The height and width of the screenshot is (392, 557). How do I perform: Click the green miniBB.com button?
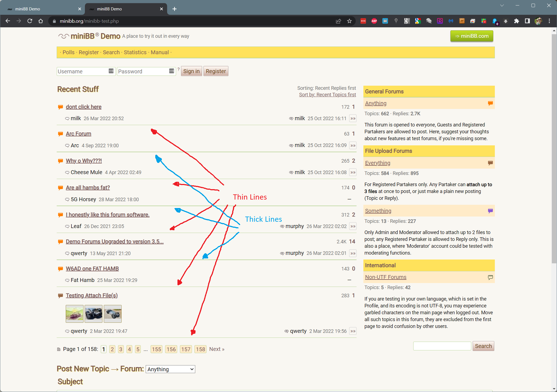pyautogui.click(x=472, y=36)
